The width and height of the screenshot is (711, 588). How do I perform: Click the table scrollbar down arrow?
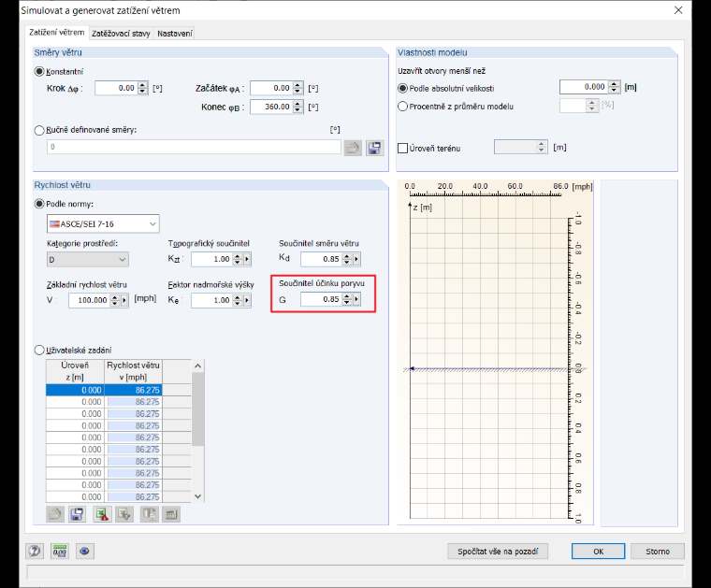tap(197, 496)
